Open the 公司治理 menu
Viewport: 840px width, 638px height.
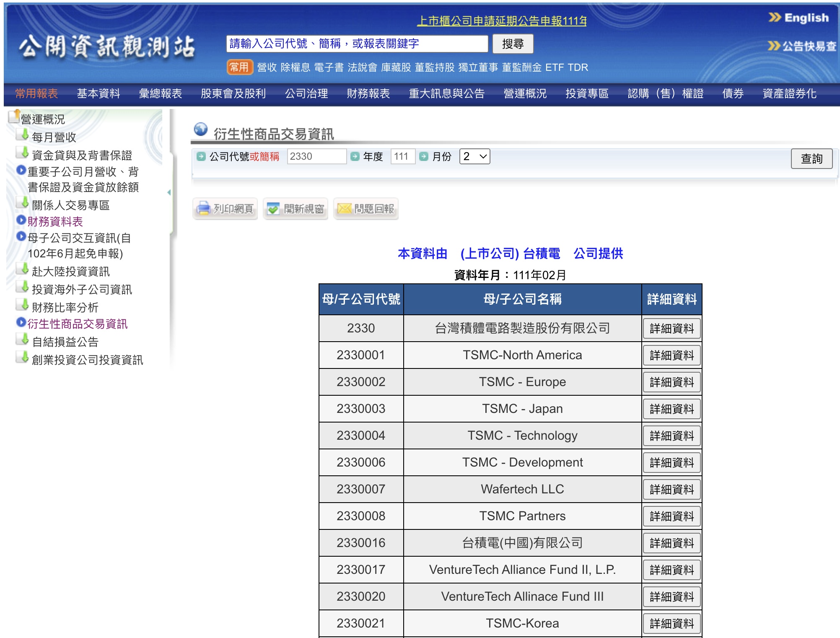[x=306, y=93]
